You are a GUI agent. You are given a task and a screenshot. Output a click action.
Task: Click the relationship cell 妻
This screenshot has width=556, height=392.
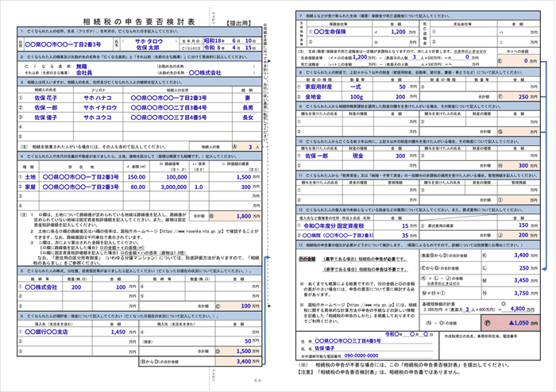(248, 98)
